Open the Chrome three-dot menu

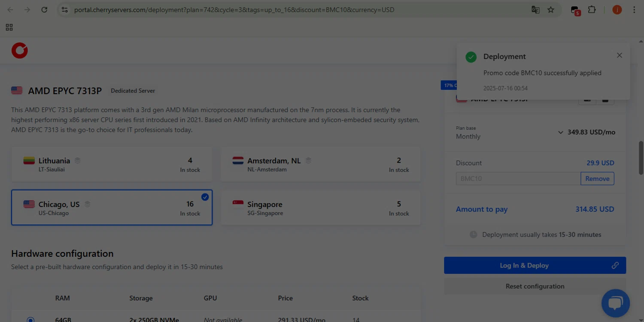click(x=634, y=9)
